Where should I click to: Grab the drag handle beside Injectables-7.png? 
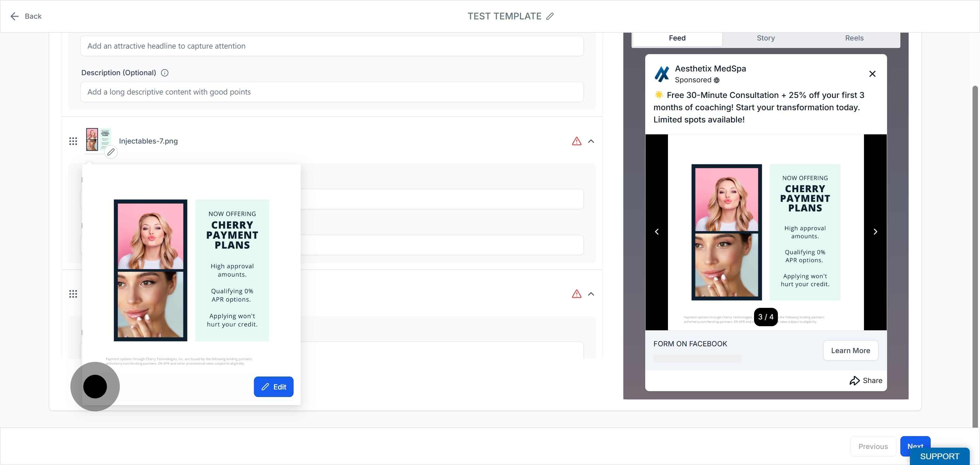click(73, 141)
